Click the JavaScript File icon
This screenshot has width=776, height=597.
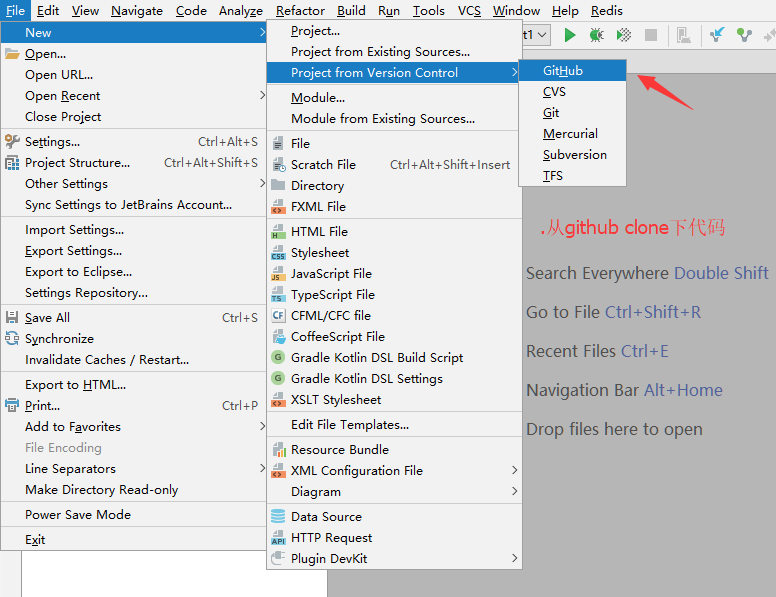(278, 274)
